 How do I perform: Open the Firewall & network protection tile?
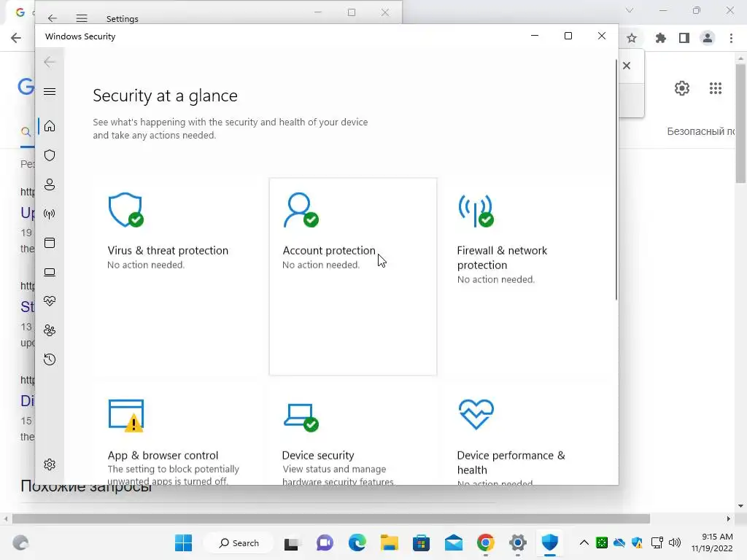click(528, 276)
